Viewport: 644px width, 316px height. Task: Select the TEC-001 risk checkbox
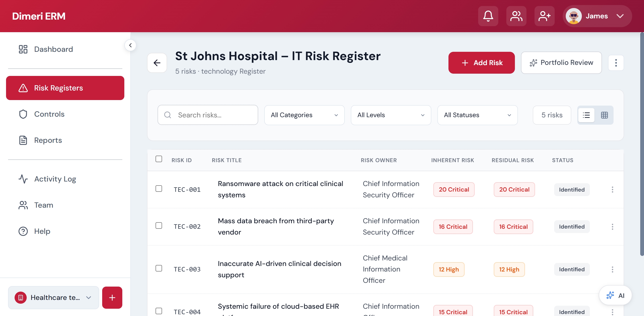(159, 189)
